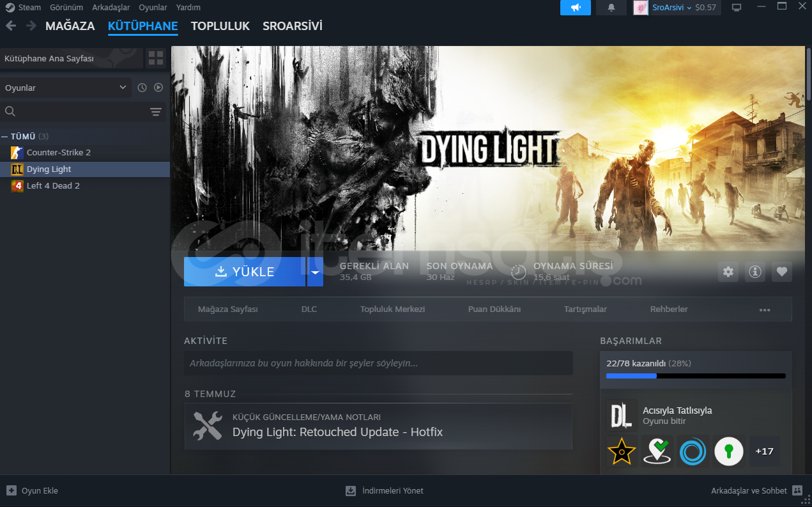
Task: Click the vertical scrollbar of the game page
Action: (x=808, y=74)
